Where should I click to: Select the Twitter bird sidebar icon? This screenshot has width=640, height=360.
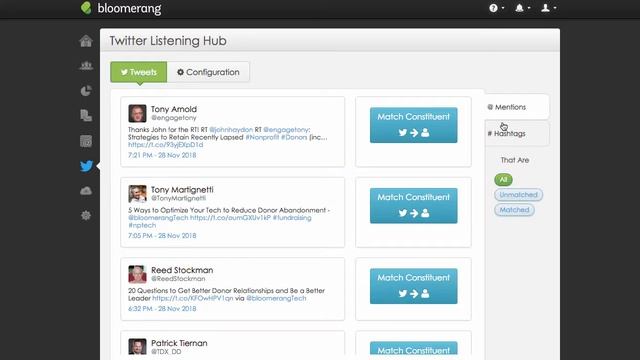tap(86, 166)
